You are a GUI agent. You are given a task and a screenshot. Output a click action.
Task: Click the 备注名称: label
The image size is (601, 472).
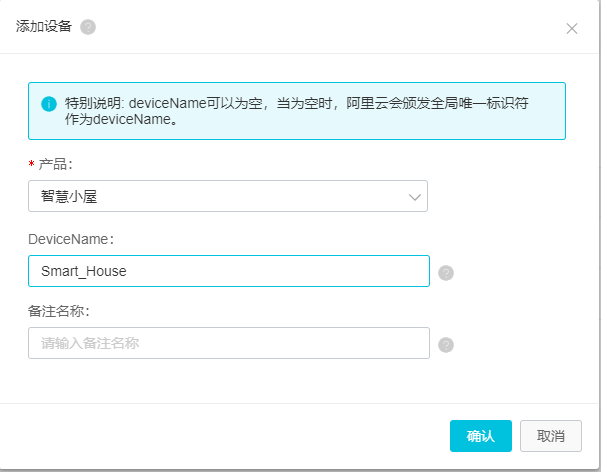point(58,311)
